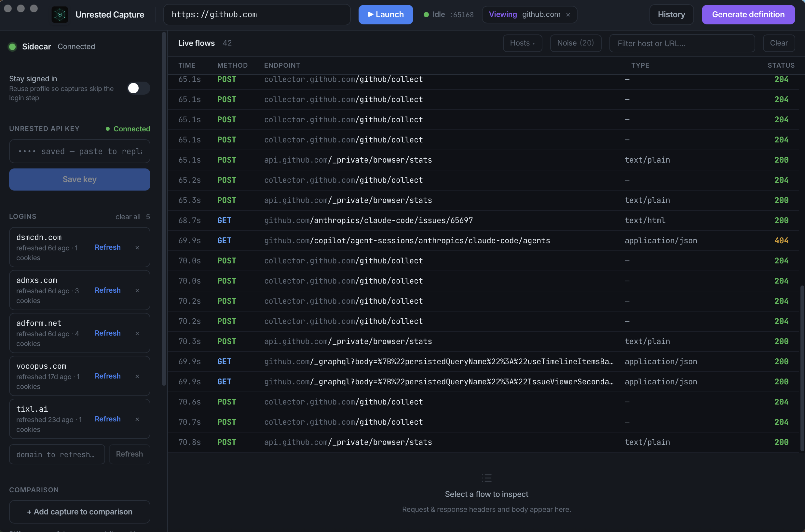805x532 pixels.
Task: Toggle the Stay signed in switch
Action: pos(139,88)
